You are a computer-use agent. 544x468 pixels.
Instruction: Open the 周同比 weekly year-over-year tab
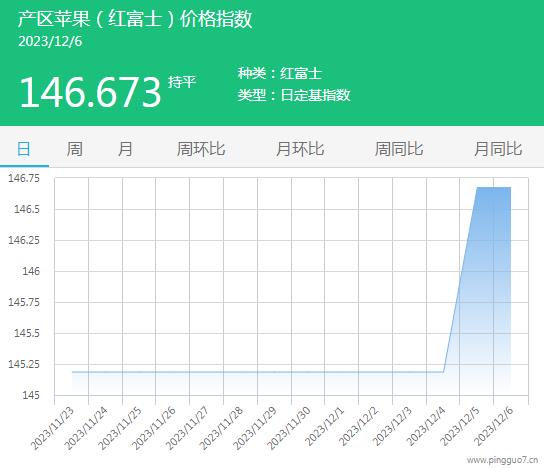pos(399,149)
